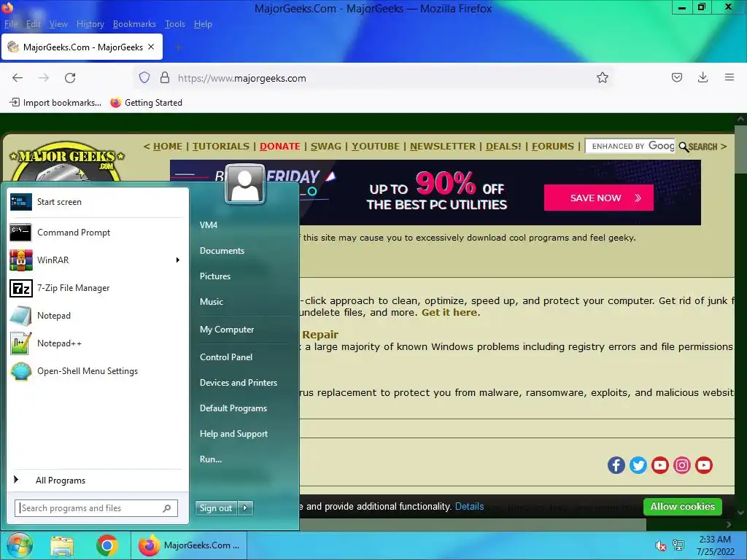Open the Save to Pocket icon
This screenshot has height=560, width=747.
[676, 77]
